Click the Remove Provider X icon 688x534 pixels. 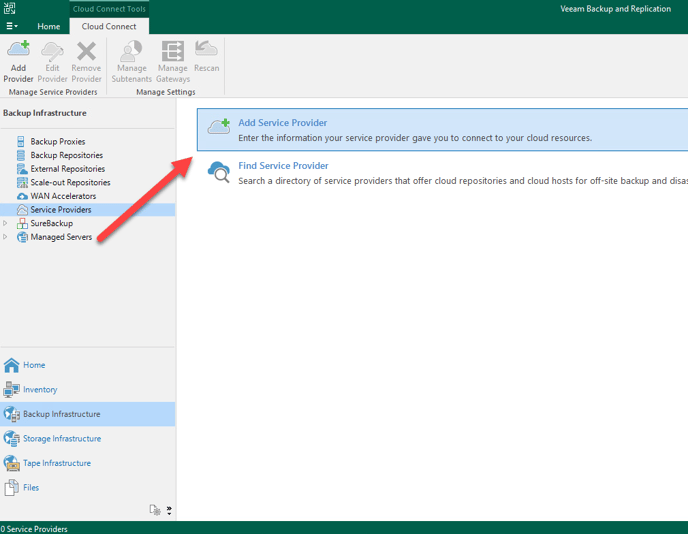pyautogui.click(x=86, y=51)
